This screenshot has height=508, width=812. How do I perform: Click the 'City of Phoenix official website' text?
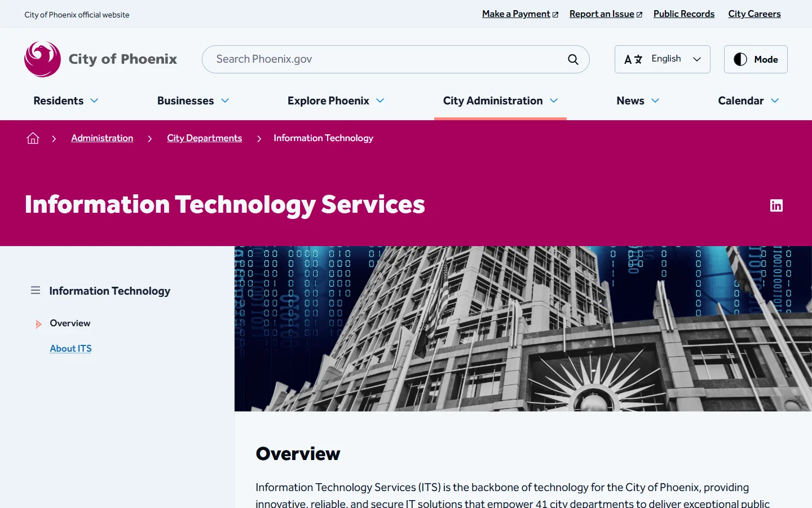pos(77,15)
